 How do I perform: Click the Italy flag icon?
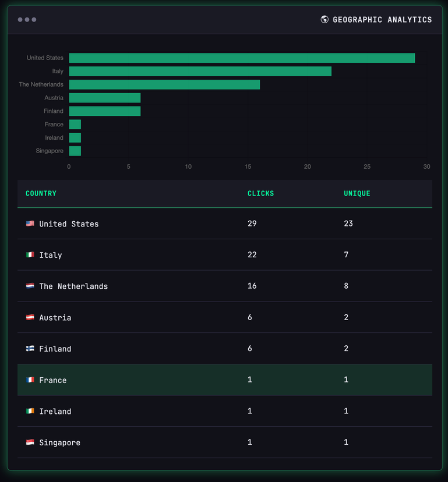pyautogui.click(x=30, y=255)
